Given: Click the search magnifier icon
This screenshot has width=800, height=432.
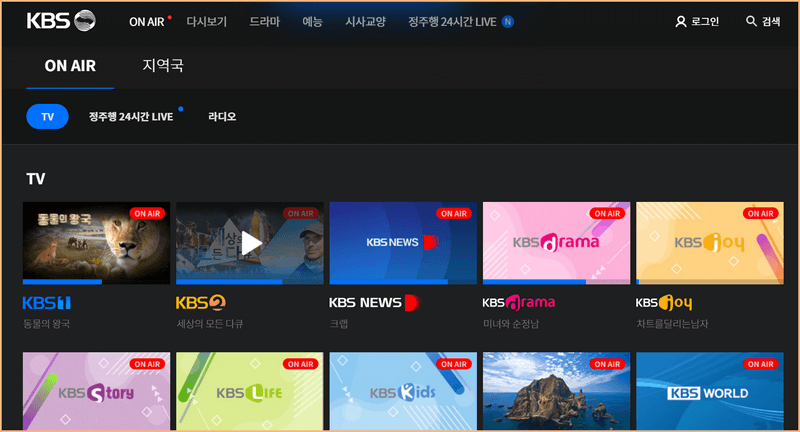Looking at the screenshot, I should [751, 21].
